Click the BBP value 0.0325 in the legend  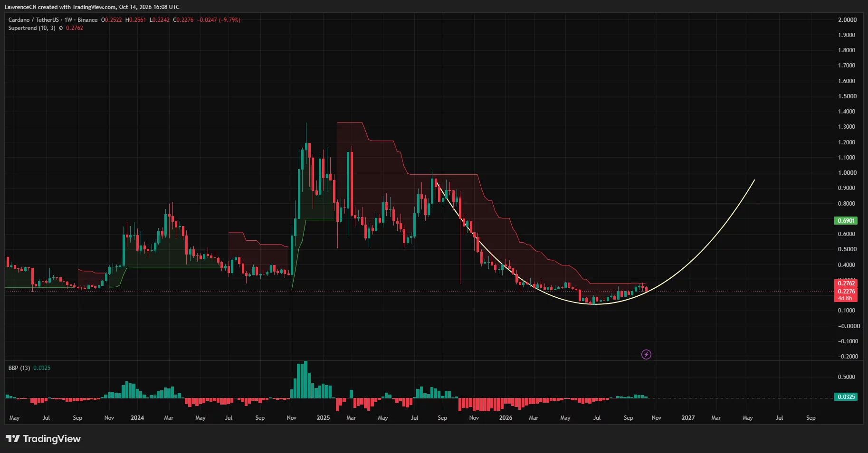pos(42,368)
